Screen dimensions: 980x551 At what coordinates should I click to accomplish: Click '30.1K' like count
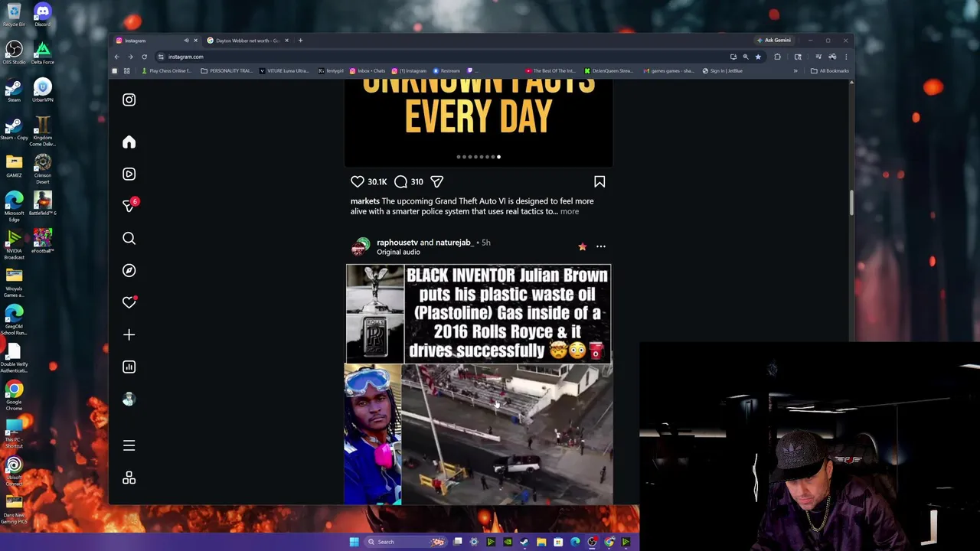tap(377, 182)
